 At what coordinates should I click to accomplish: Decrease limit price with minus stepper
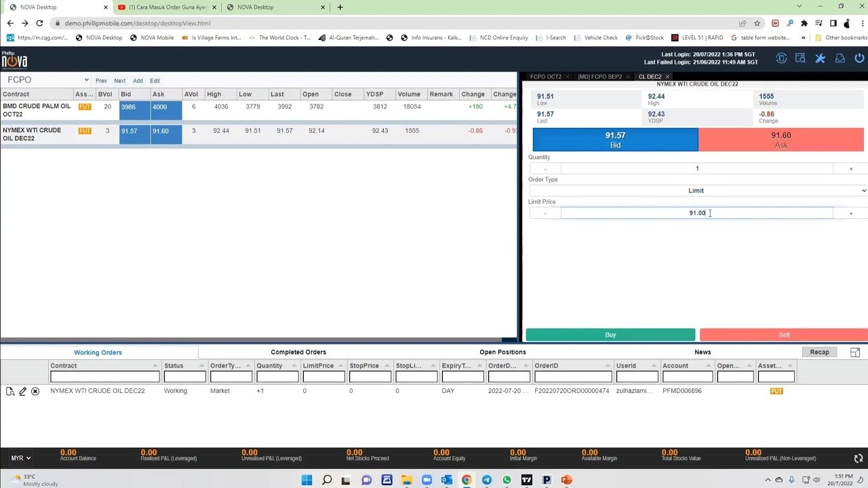click(x=545, y=213)
